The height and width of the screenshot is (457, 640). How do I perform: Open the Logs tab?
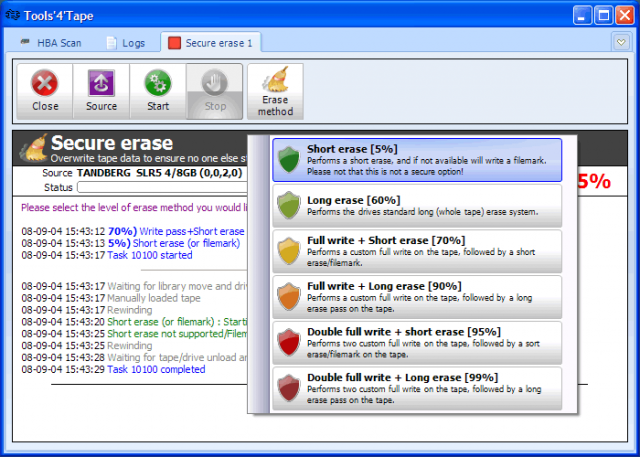tap(125, 43)
